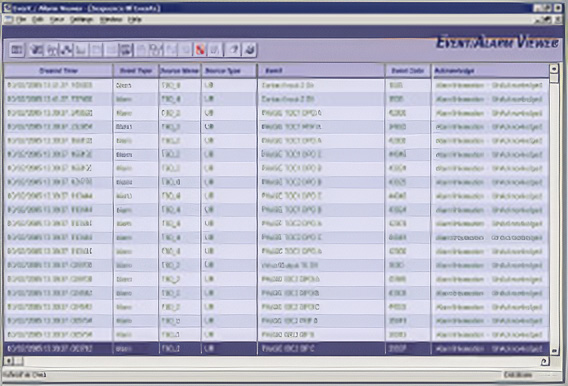
Task: Sort by the Event Type column header
Action: [136, 71]
